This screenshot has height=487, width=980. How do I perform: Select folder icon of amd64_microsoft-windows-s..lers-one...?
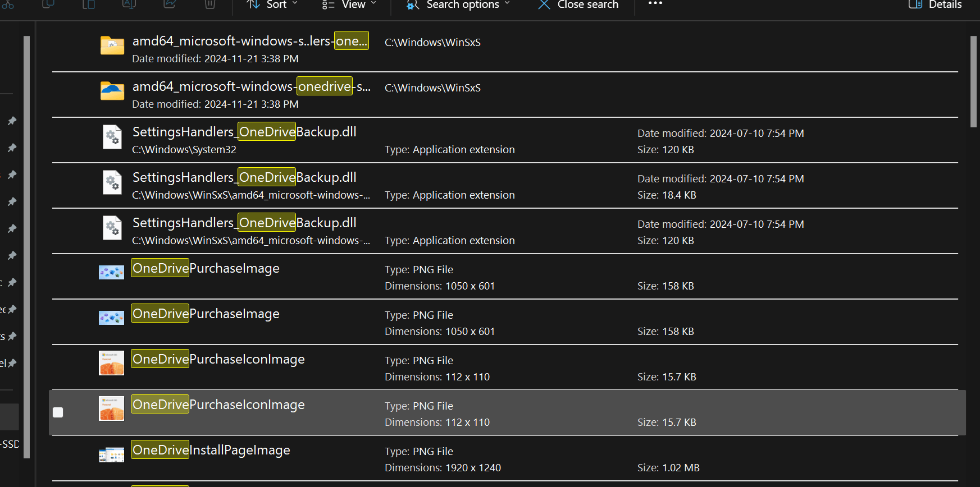(x=112, y=45)
